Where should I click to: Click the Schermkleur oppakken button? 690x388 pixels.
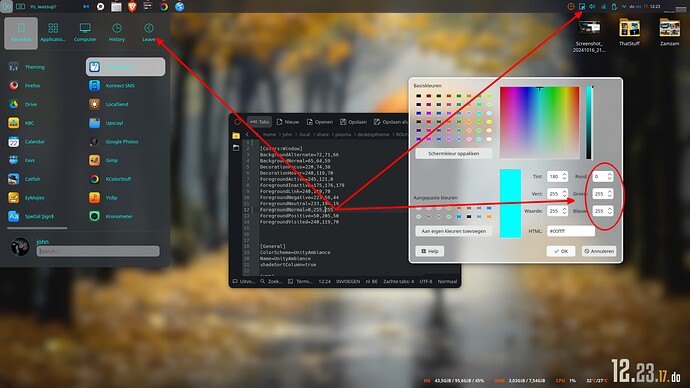[454, 154]
